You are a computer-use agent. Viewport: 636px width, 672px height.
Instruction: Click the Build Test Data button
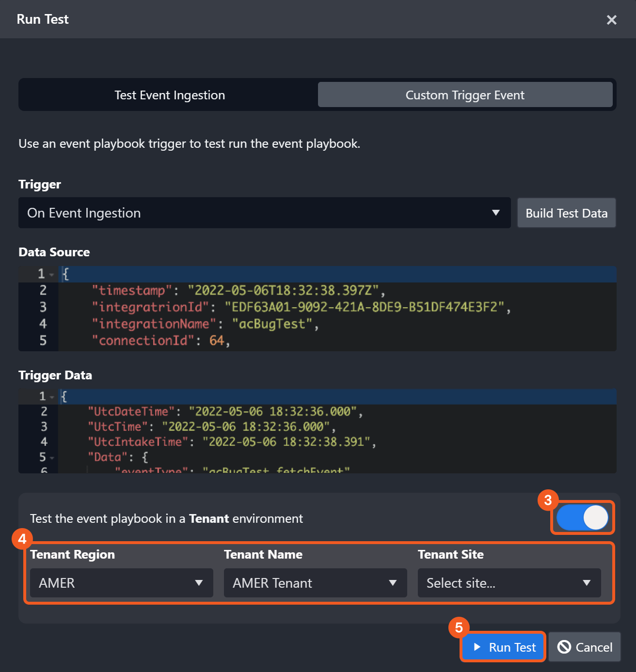tap(566, 213)
